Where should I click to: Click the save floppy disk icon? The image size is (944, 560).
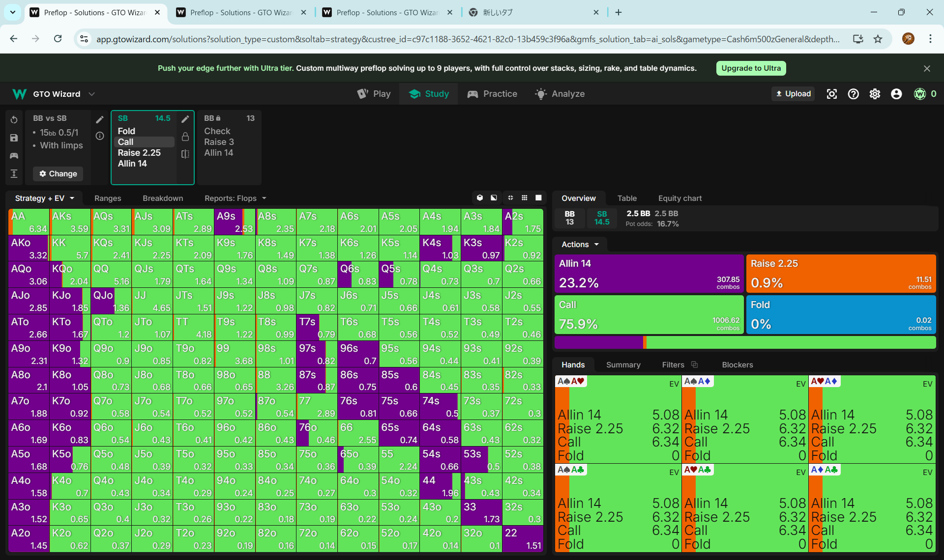(x=14, y=138)
